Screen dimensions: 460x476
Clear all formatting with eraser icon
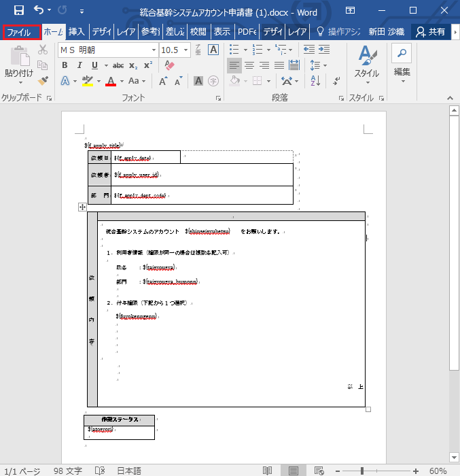(x=169, y=65)
